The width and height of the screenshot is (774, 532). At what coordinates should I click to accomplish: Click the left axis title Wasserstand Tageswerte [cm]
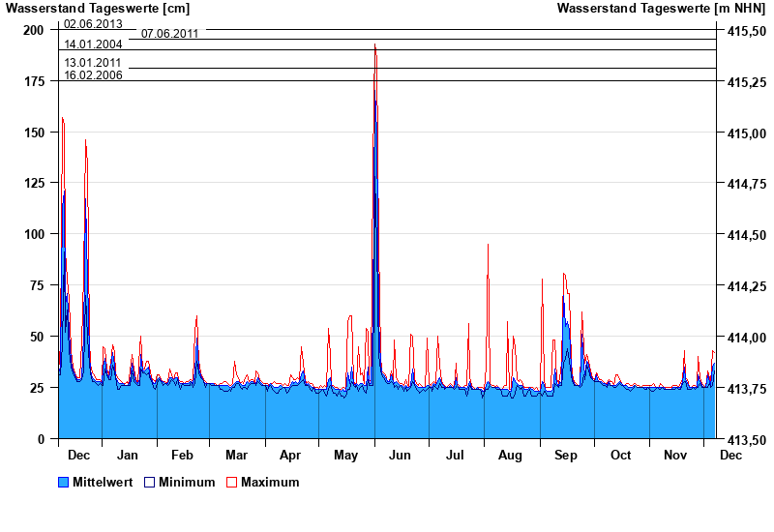coord(98,9)
